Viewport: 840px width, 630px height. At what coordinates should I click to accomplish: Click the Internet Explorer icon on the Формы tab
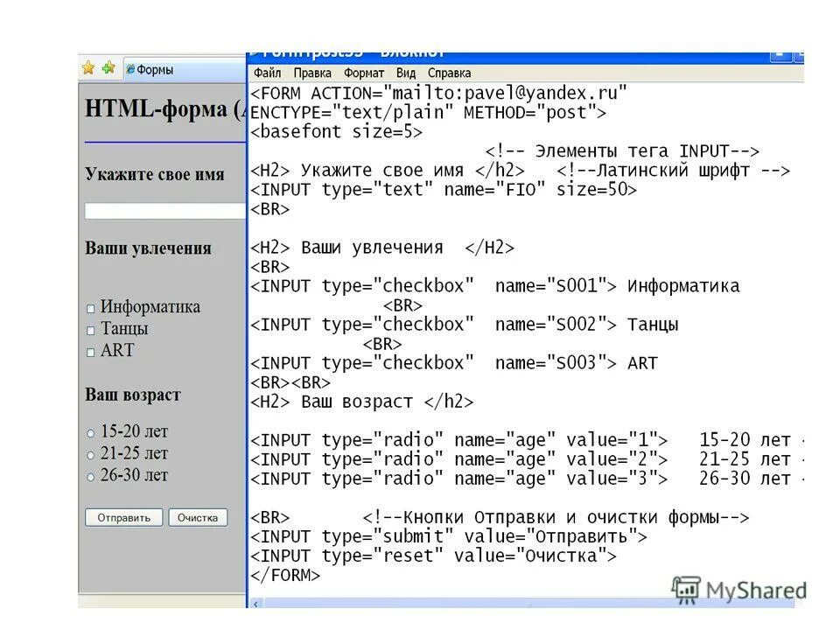click(130, 69)
